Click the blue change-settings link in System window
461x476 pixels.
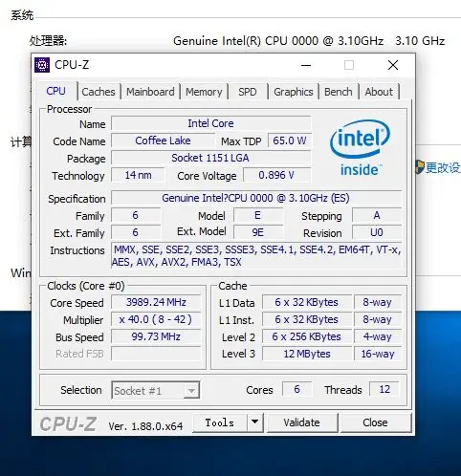(443, 167)
